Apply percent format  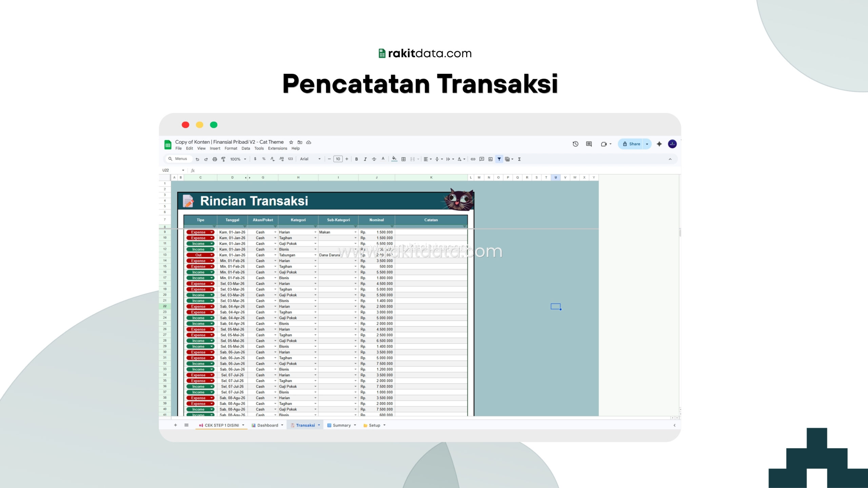[x=264, y=159]
